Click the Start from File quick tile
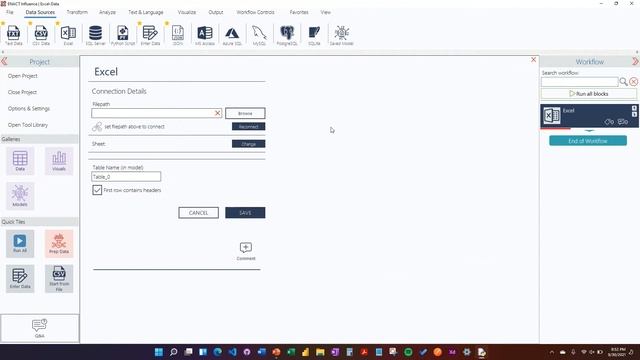 point(59,279)
